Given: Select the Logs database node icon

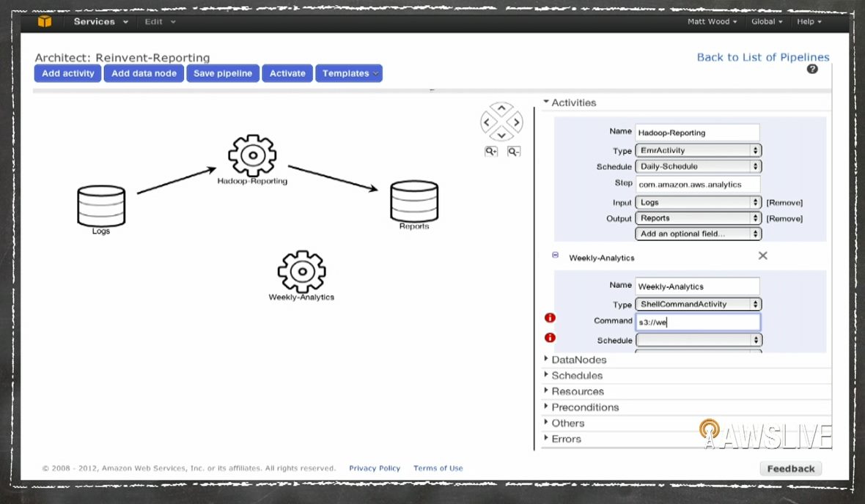Looking at the screenshot, I should pos(101,205).
